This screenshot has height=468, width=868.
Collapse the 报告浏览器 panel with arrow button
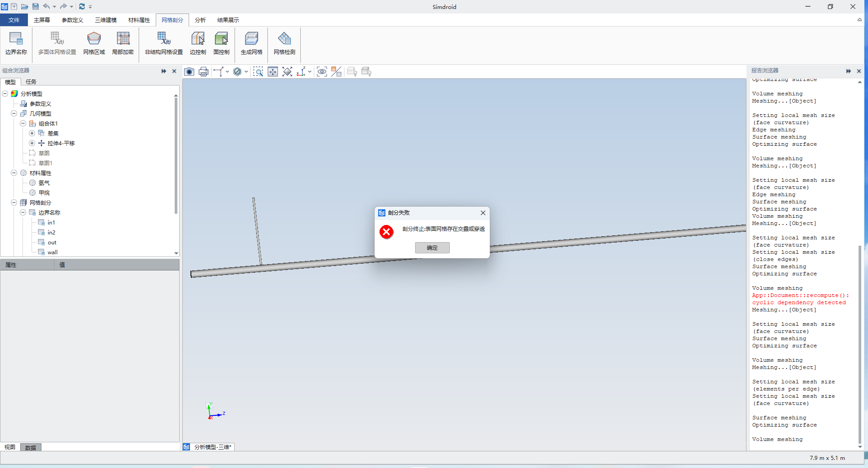click(x=849, y=71)
